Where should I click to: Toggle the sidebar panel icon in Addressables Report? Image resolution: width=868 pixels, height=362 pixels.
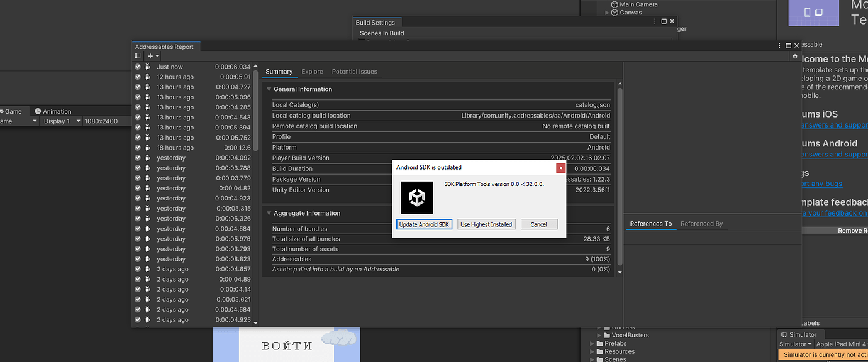click(x=136, y=56)
